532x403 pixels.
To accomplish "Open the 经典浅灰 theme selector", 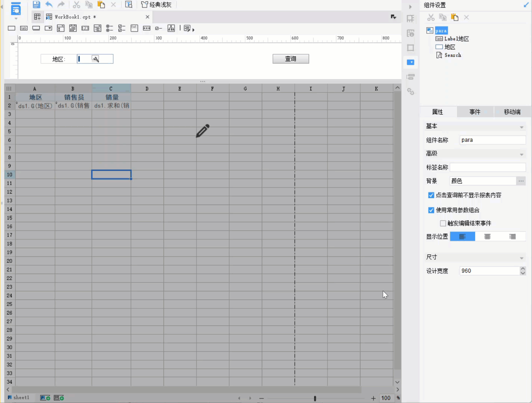I will tap(157, 5).
